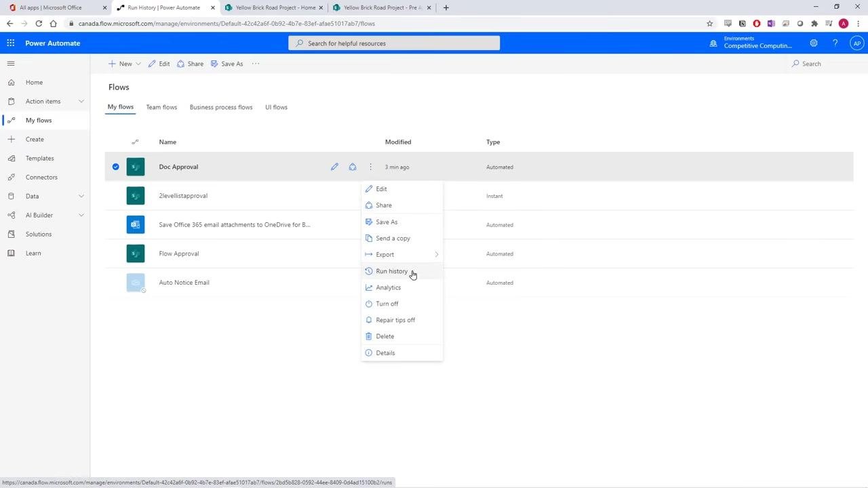This screenshot has width=868, height=488.
Task: Switch to the UI flows tab
Action: pos(276,107)
